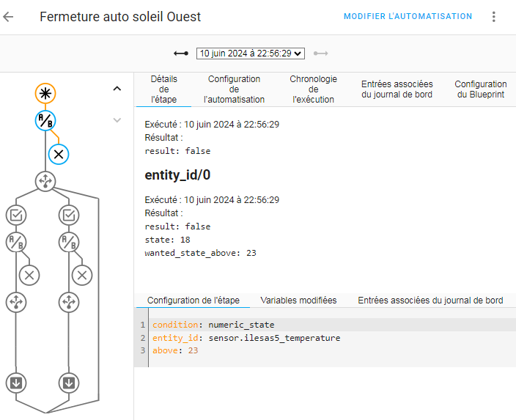
Task: Go to the previous trace with left arrow
Action: tap(181, 54)
